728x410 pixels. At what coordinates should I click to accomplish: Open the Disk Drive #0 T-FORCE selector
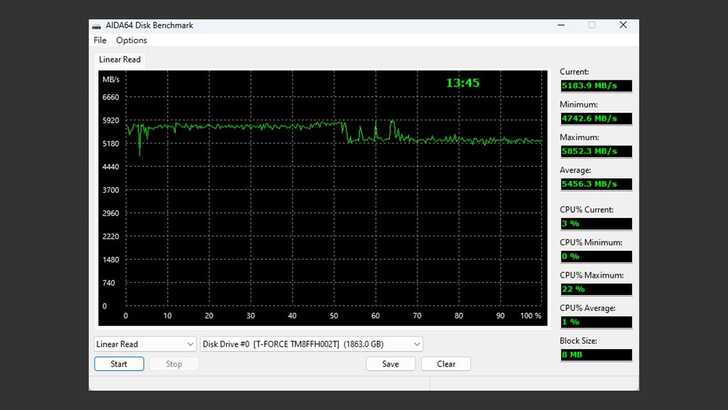coord(312,344)
